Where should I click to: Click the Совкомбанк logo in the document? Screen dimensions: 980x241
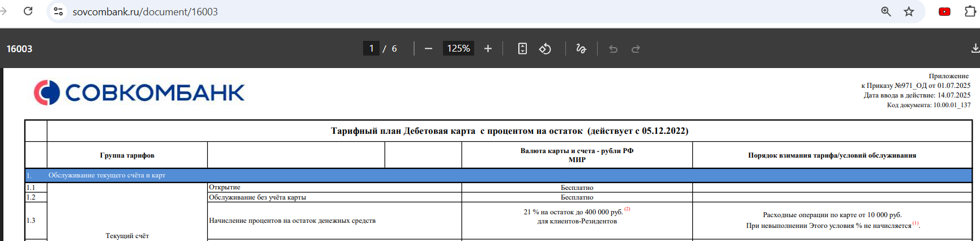139,92
